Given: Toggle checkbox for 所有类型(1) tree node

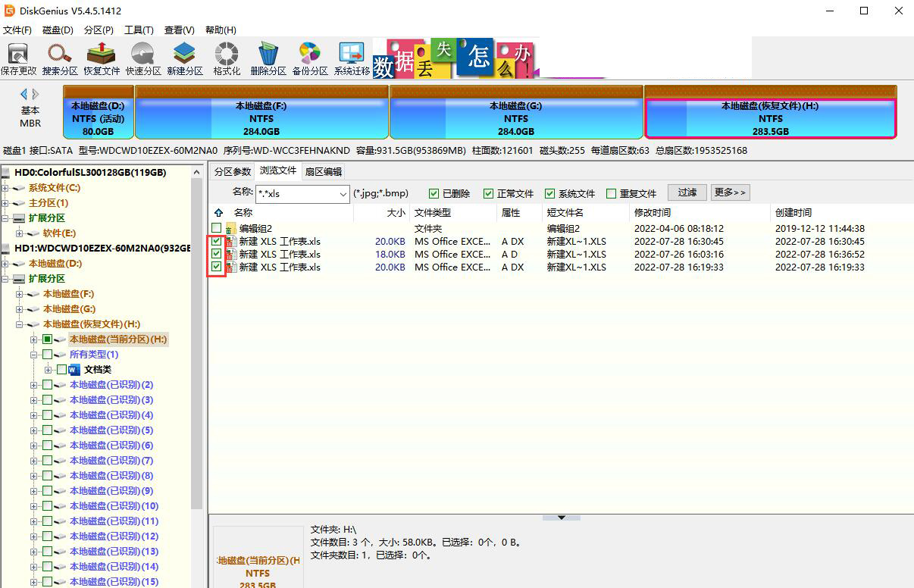Looking at the screenshot, I should click(x=48, y=355).
